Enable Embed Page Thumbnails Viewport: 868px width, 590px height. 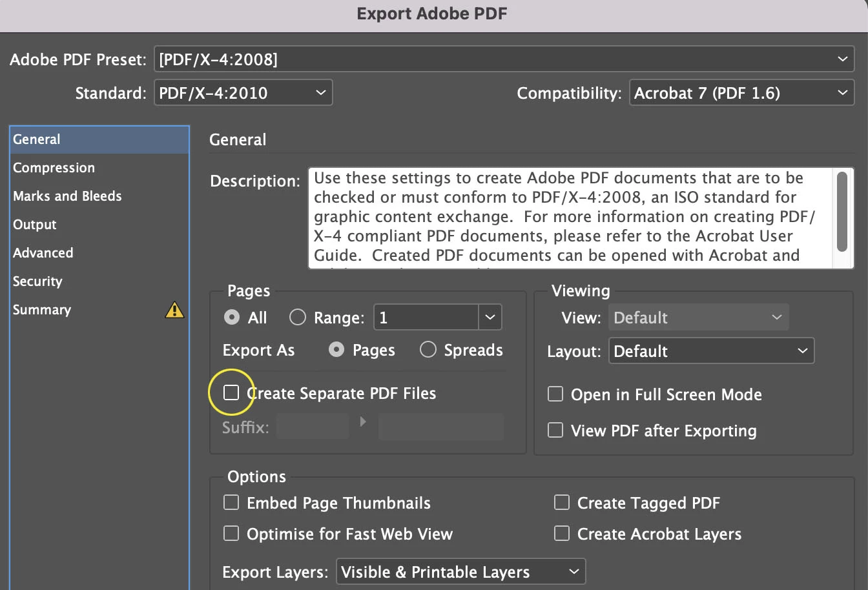point(231,502)
